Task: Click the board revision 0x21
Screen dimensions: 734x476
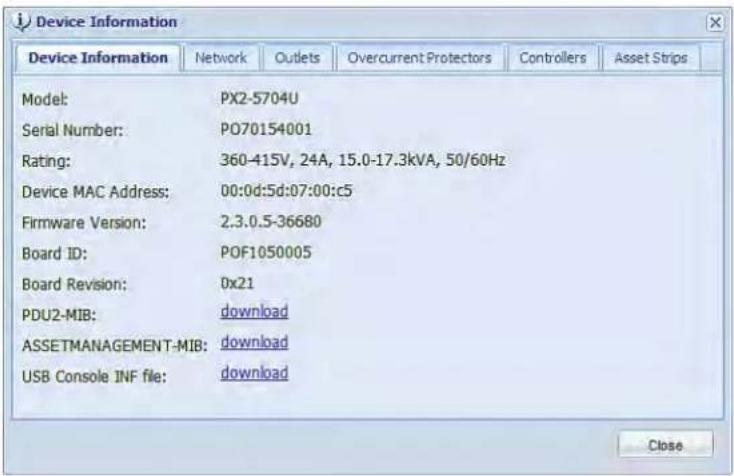Action: pos(237,283)
